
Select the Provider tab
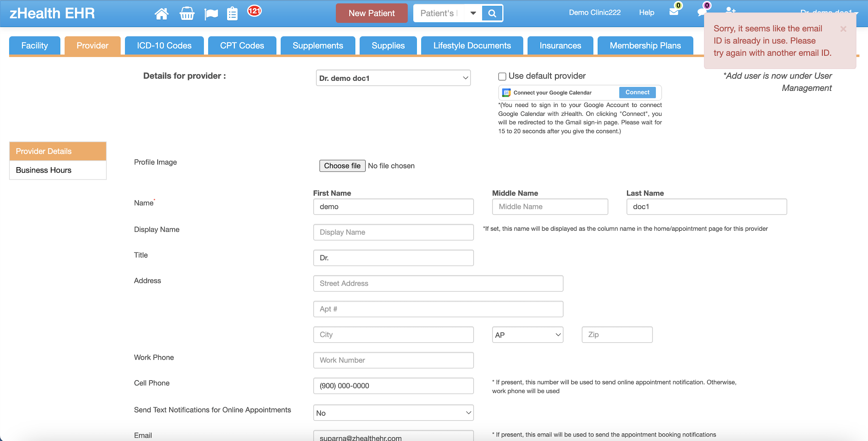click(92, 46)
